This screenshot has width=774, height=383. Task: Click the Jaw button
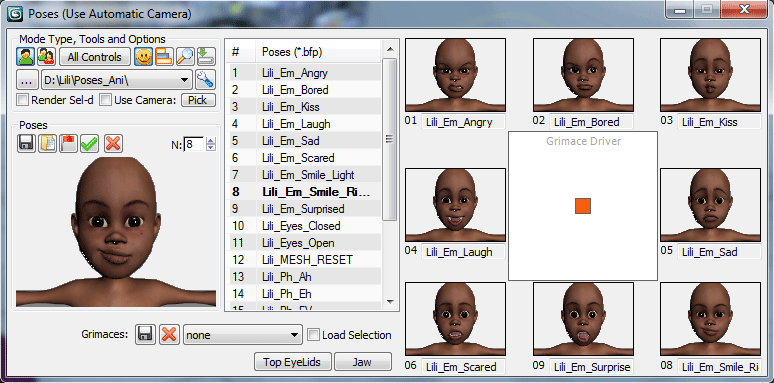[363, 362]
